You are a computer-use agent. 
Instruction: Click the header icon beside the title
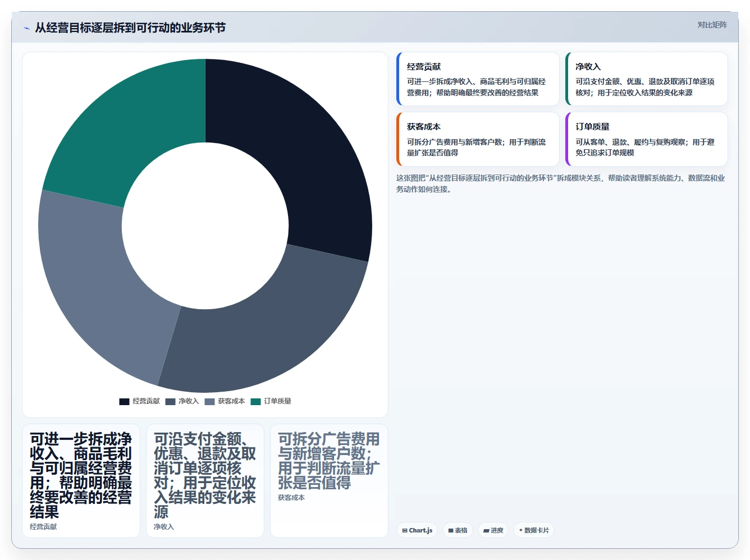26,28
